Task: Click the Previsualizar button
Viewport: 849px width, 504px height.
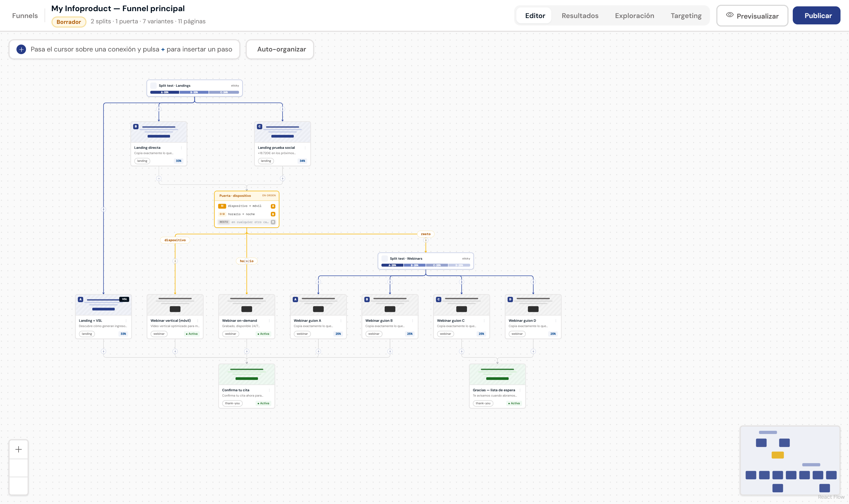Action: (x=752, y=16)
